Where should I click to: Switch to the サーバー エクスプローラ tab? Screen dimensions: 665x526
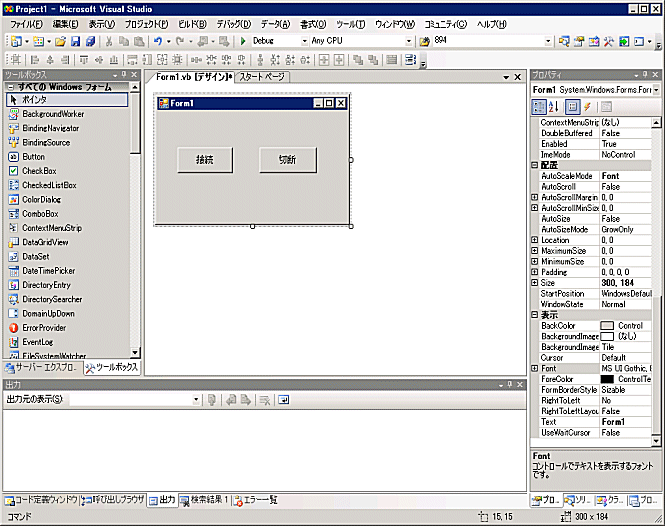[x=42, y=368]
